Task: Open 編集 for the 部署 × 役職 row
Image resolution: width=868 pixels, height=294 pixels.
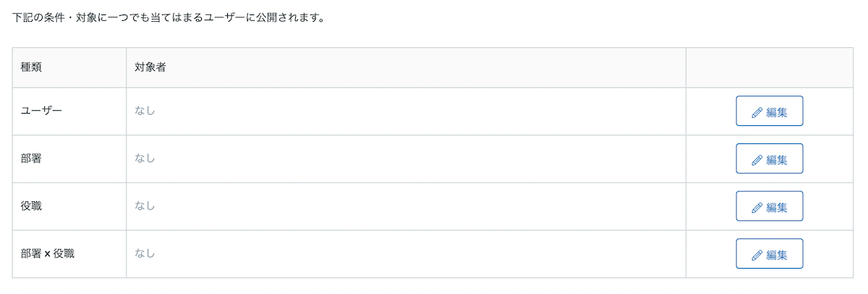Action: click(x=770, y=254)
